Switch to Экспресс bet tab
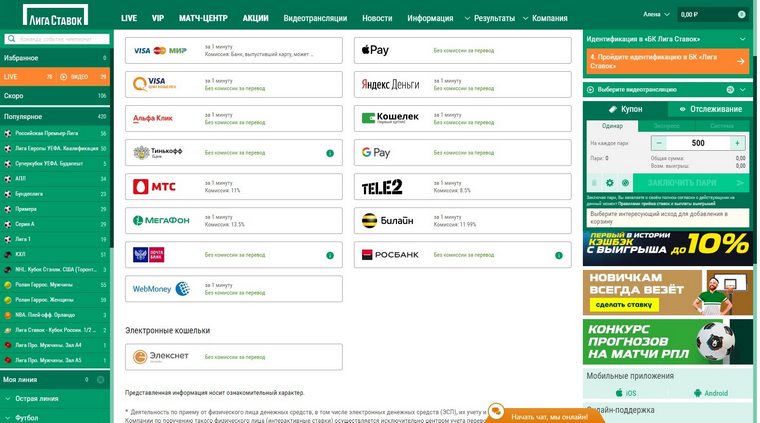Screen dimensions: 760x423 [666, 126]
